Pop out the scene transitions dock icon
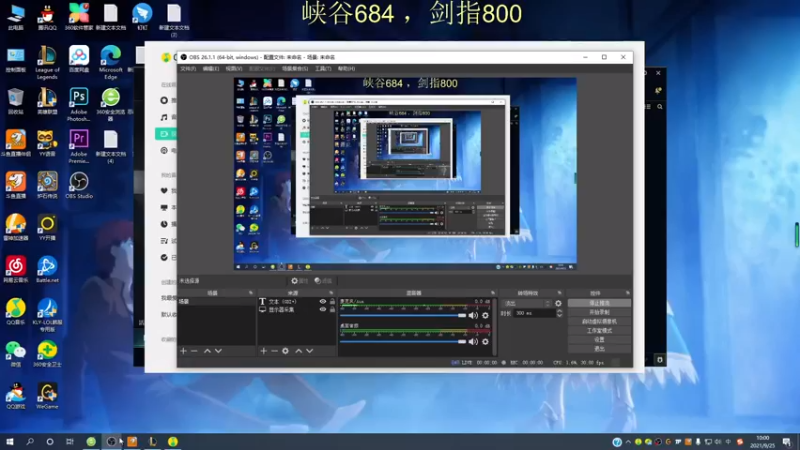Screen dimensions: 800x450 click(x=560, y=293)
